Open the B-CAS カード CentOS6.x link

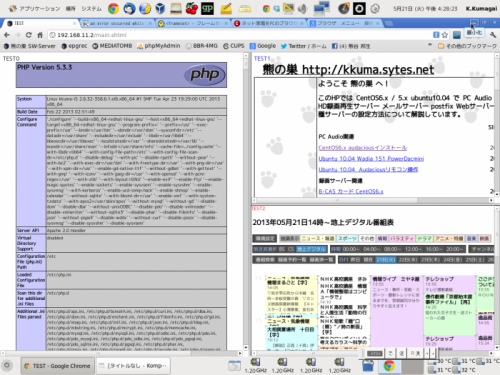click(x=351, y=191)
